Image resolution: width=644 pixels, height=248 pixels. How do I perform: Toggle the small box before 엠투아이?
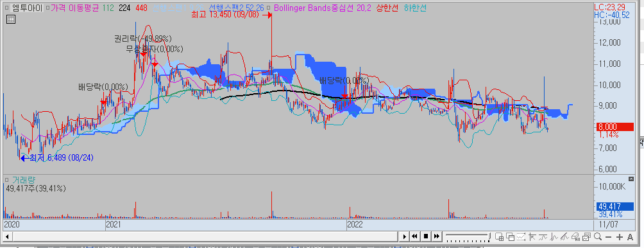pos(6,8)
